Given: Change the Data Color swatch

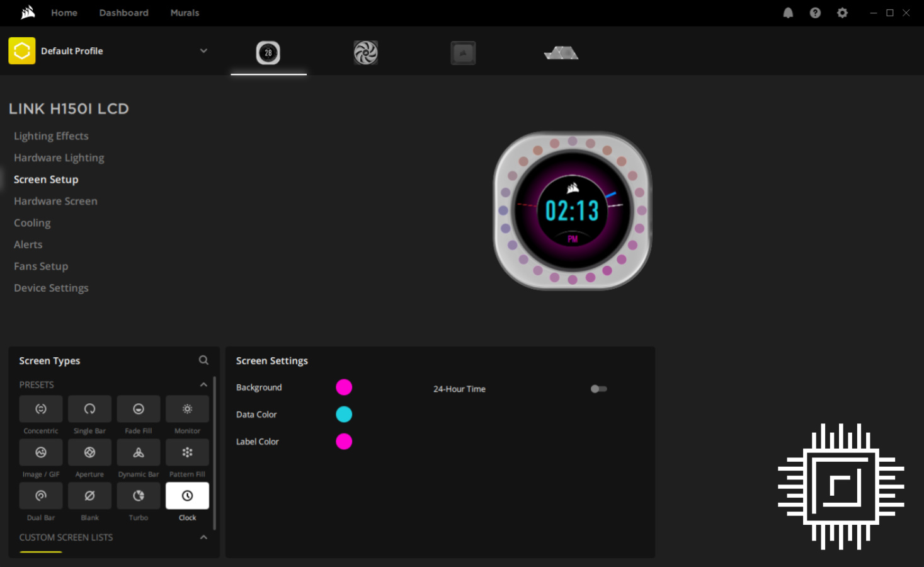Looking at the screenshot, I should pyautogui.click(x=344, y=415).
